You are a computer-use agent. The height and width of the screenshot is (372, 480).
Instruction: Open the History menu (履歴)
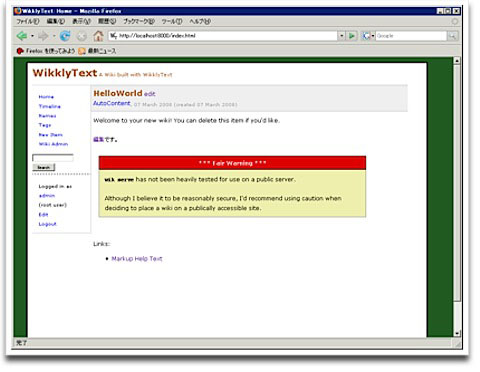coord(107,21)
